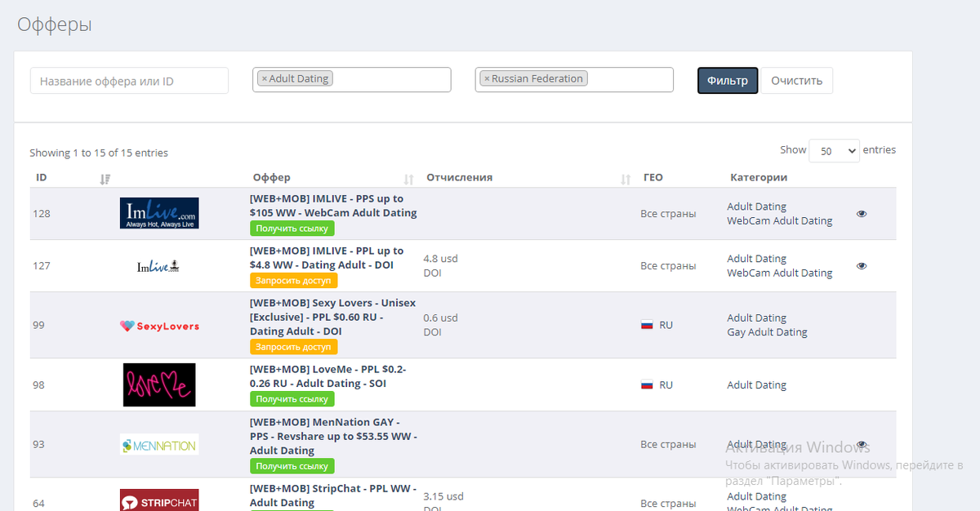Viewport: 980px width, 511px height.
Task: Open the MenNation GAY PPS offer title
Action: point(333,437)
